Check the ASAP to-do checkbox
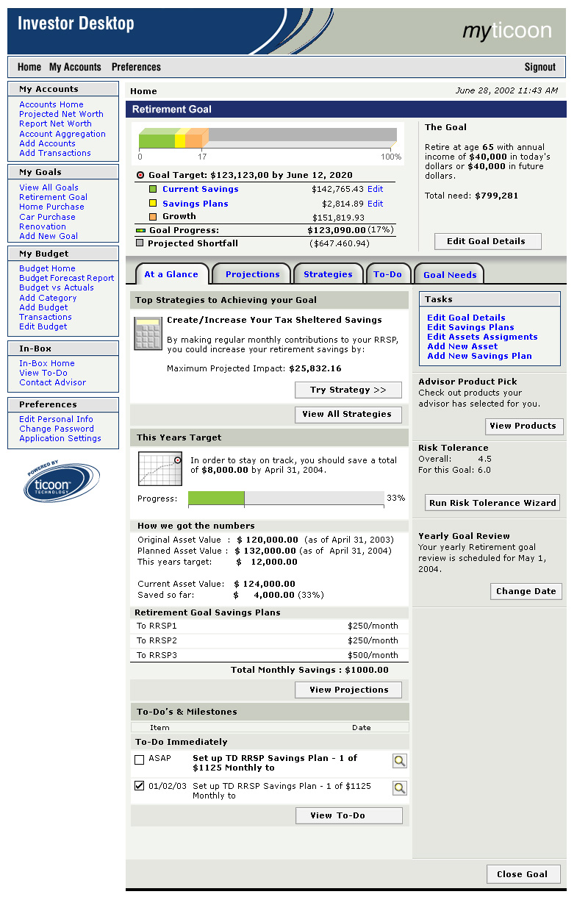 140,760
